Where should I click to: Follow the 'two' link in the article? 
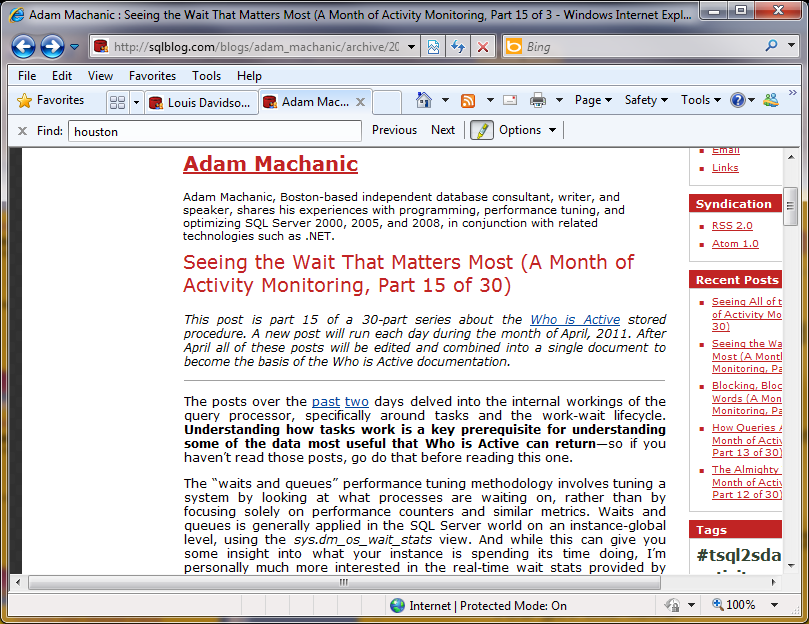click(357, 402)
